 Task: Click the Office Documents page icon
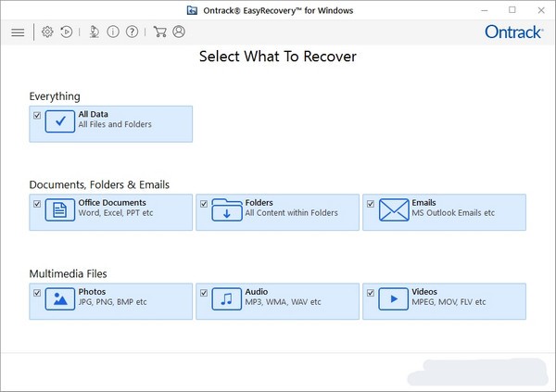point(60,209)
